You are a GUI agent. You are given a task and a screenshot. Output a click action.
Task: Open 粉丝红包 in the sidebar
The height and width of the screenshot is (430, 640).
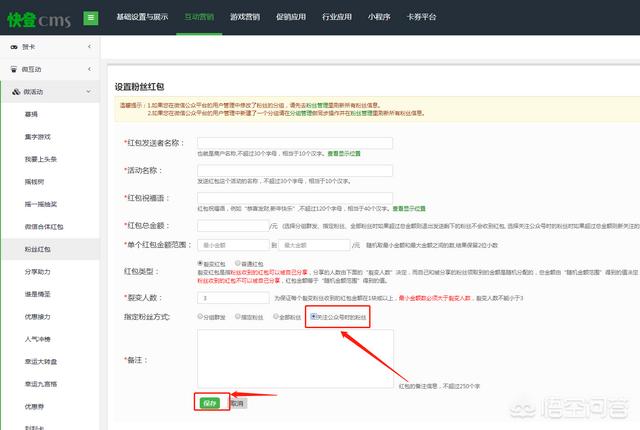38,247
